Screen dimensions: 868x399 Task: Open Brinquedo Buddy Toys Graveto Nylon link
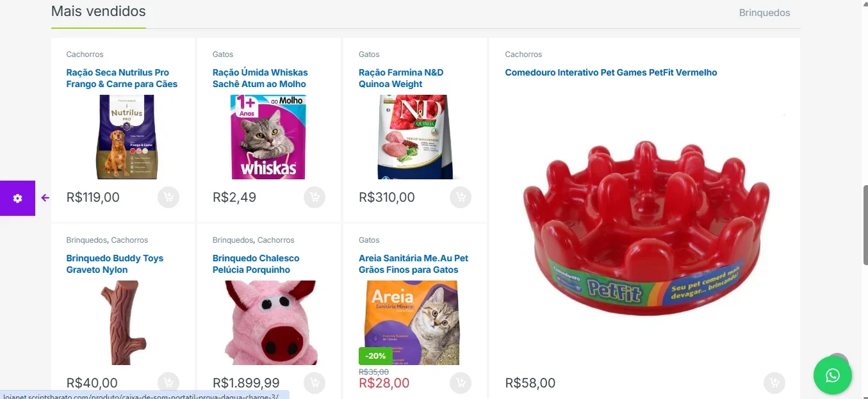(115, 264)
